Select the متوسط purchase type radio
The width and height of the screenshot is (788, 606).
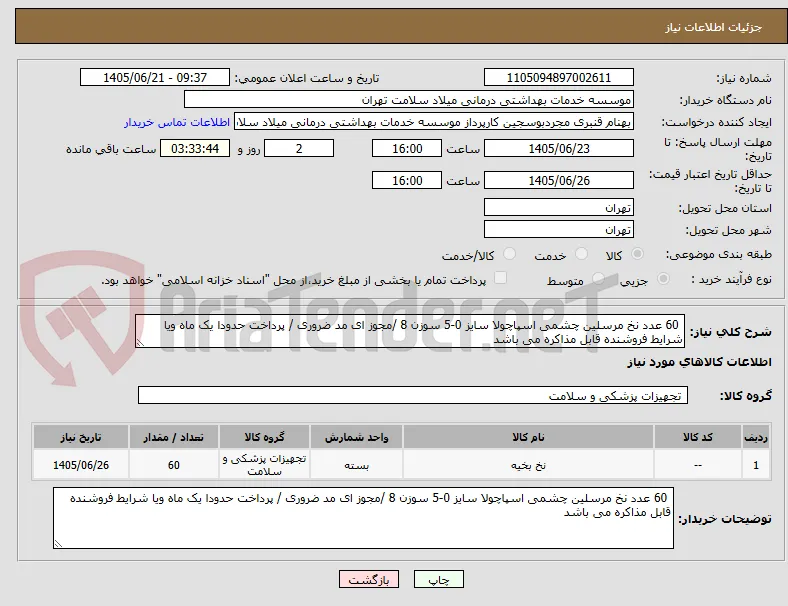click(x=598, y=278)
